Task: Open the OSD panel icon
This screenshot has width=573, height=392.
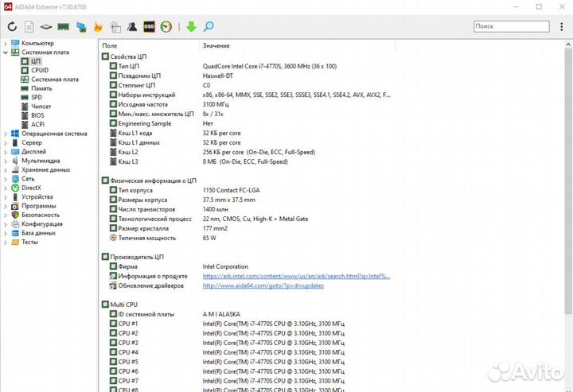Action: pyautogui.click(x=149, y=27)
